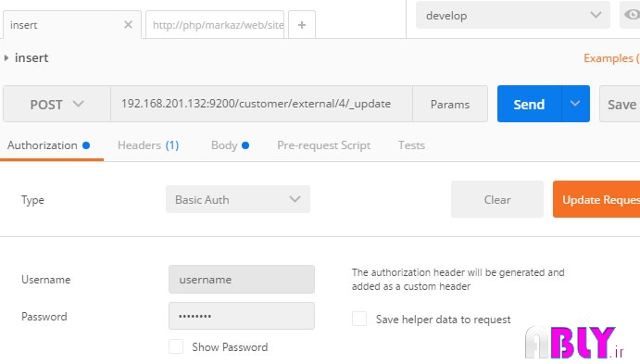This screenshot has height=364, width=640.
Task: Enable the Show Password checkbox
Action: coord(176,346)
